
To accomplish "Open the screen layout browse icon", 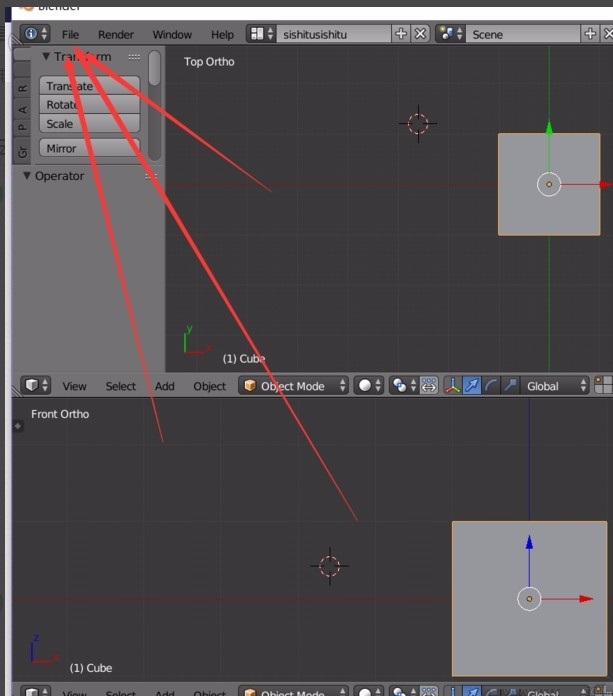I will coord(261,34).
